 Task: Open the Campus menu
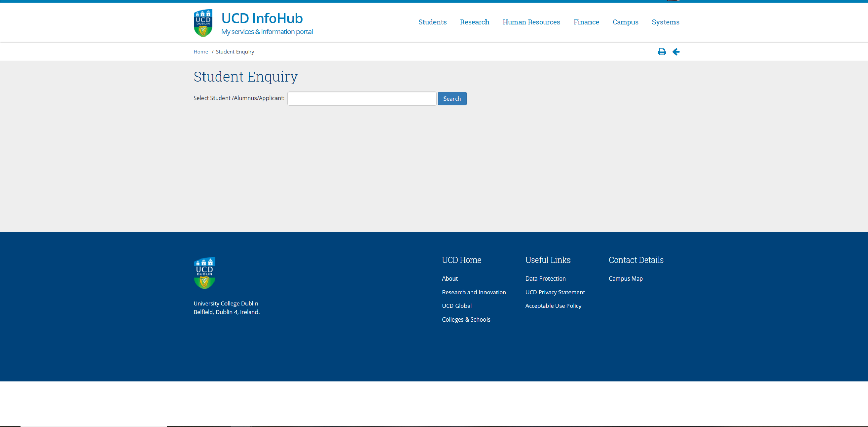[x=625, y=22]
